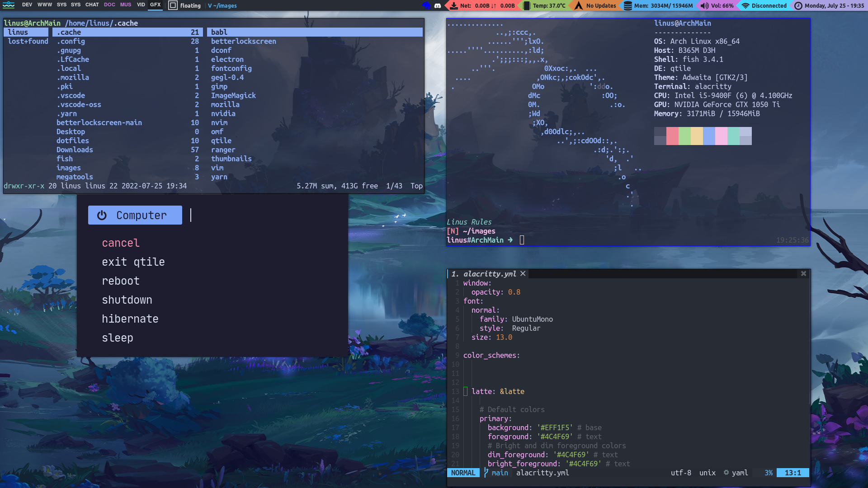Image resolution: width=868 pixels, height=488 pixels.
Task: Click the yaml gear icon in editor statusbar
Action: click(x=726, y=473)
